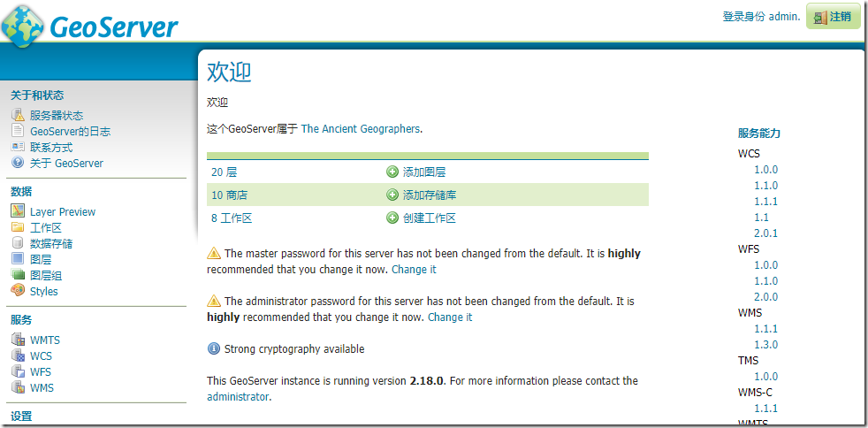Open 联系方式 page
This screenshot has height=428, width=868.
point(51,148)
